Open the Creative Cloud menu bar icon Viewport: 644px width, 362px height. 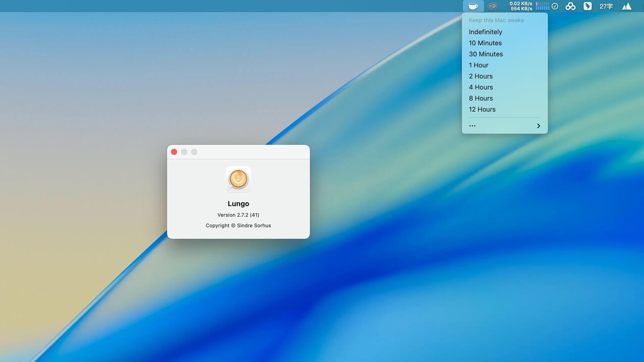click(x=492, y=6)
